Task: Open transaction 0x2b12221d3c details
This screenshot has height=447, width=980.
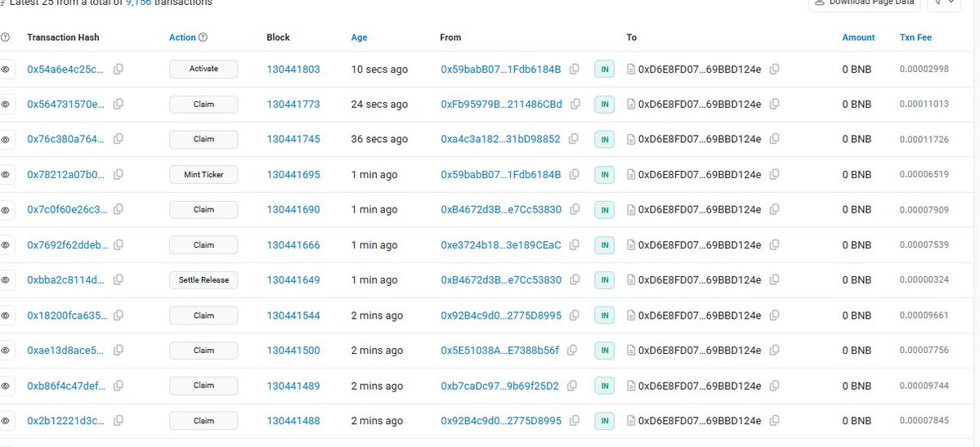Action: coord(66,421)
